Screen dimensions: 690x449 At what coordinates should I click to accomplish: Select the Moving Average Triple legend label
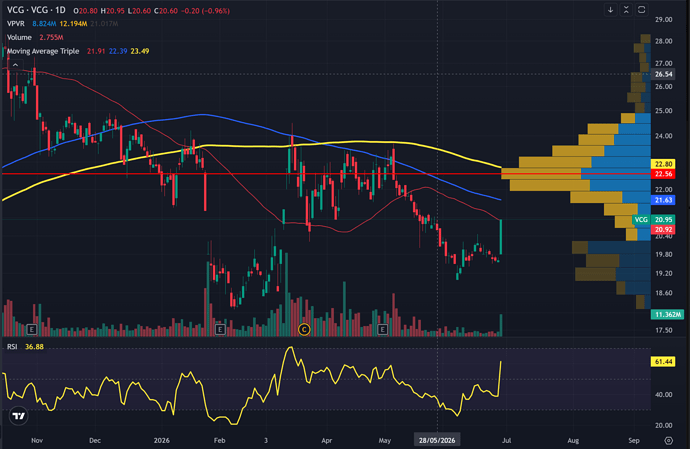point(43,51)
